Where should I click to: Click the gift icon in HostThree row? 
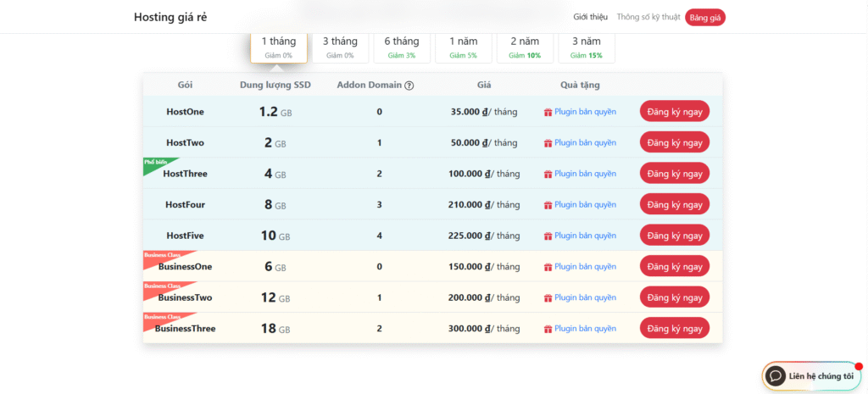coord(548,174)
